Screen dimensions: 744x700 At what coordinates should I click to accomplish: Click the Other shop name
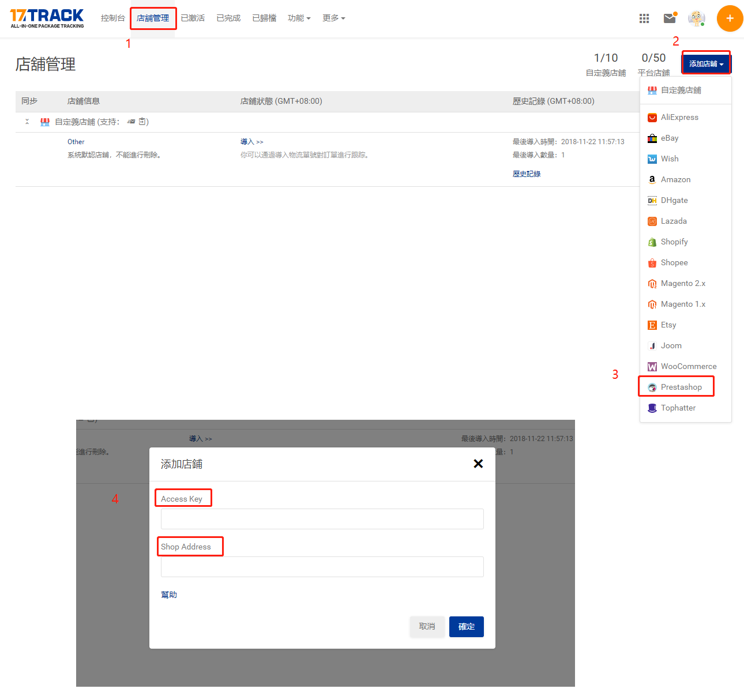tap(76, 142)
